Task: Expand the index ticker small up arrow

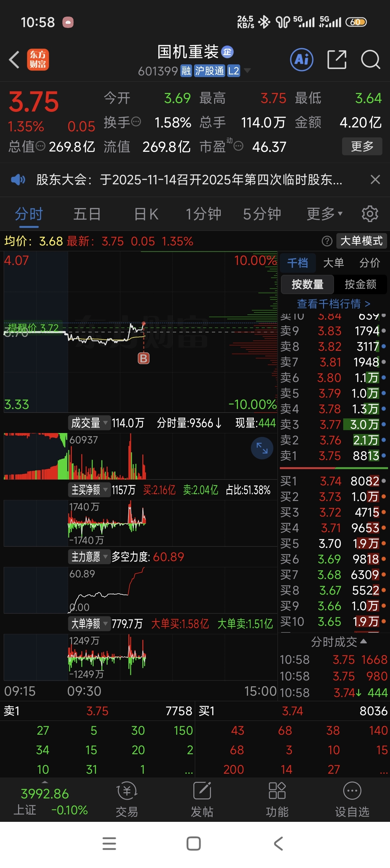Action: point(45,783)
